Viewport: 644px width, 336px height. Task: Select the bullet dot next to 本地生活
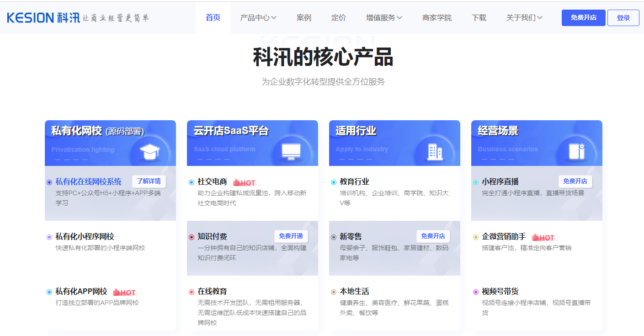[x=334, y=292]
